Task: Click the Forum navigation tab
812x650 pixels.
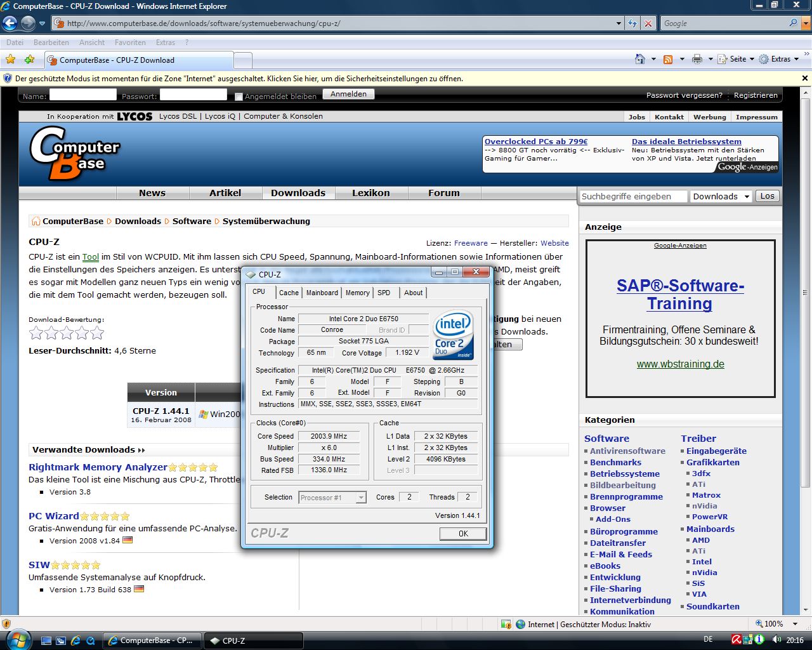Action: click(444, 193)
